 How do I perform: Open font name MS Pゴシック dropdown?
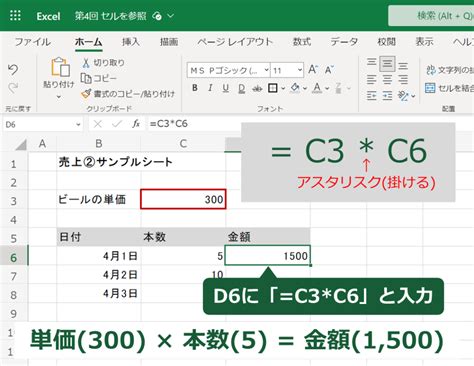(266, 70)
